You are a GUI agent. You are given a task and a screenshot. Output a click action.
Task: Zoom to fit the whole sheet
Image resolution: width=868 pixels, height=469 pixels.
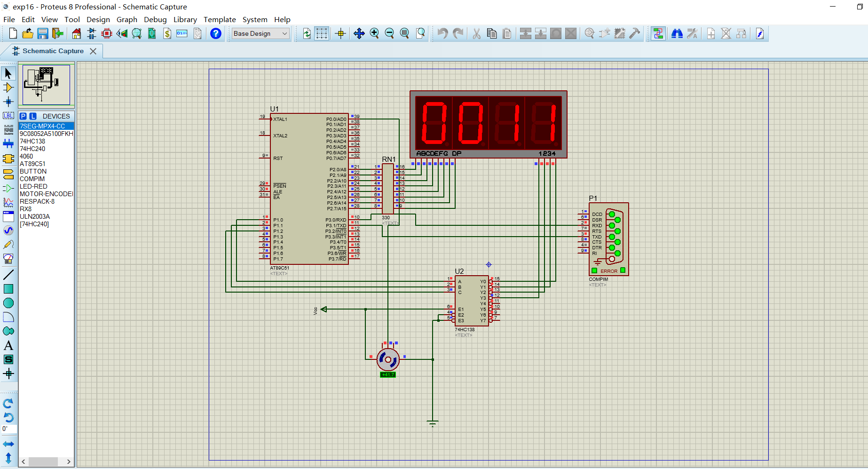(x=404, y=33)
